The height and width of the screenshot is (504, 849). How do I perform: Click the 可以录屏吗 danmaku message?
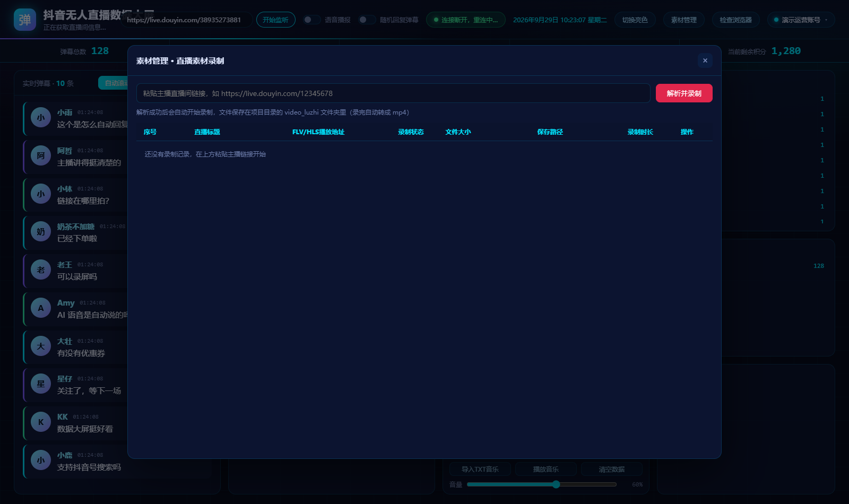pyautogui.click(x=77, y=277)
